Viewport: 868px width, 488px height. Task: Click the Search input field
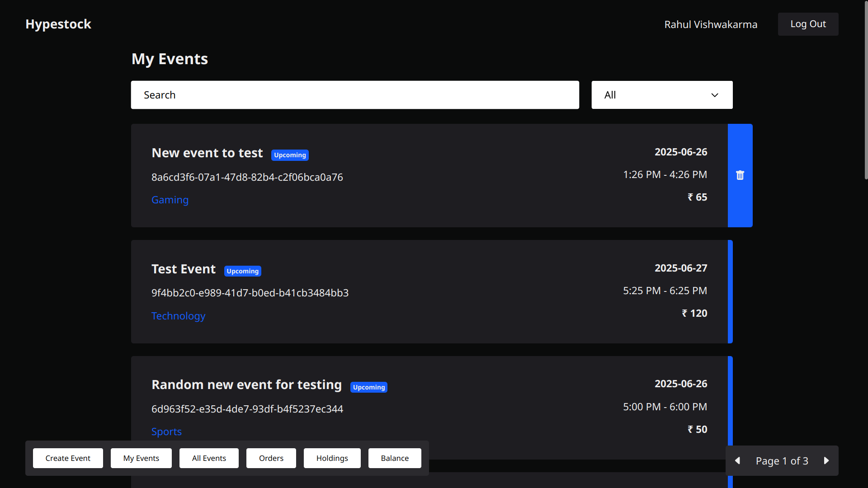point(354,95)
